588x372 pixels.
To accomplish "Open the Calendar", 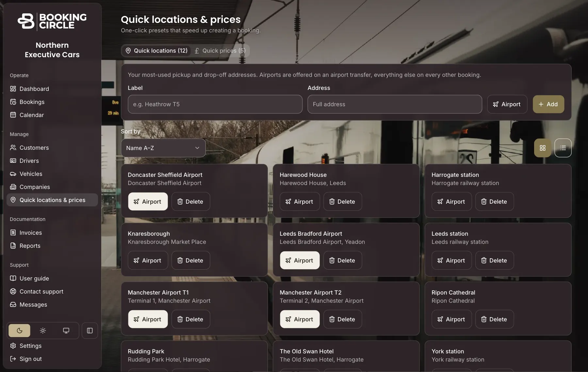I will (52, 115).
